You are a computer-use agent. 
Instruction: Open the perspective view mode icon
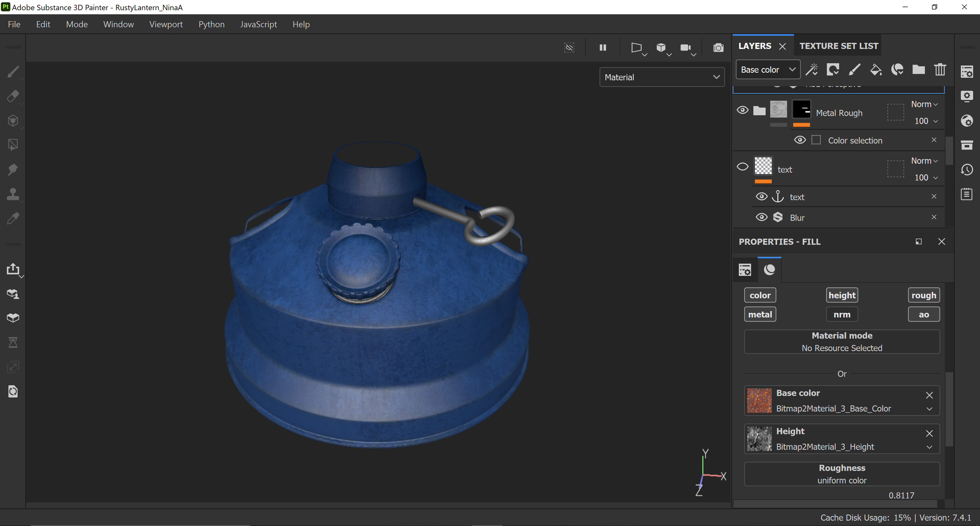click(636, 47)
